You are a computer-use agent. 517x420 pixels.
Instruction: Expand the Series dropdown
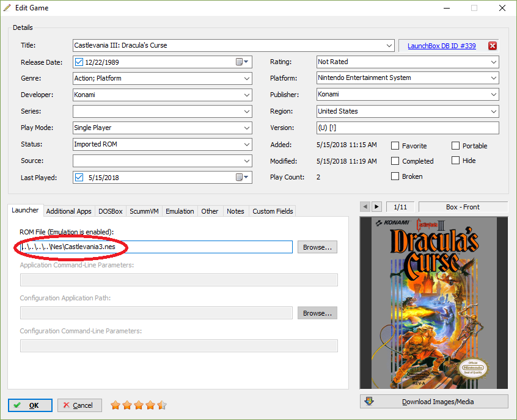(247, 111)
